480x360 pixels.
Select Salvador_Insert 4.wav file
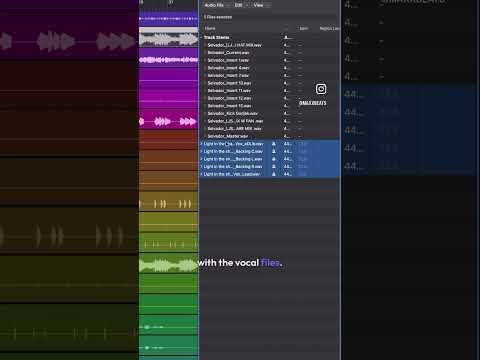tap(228, 68)
